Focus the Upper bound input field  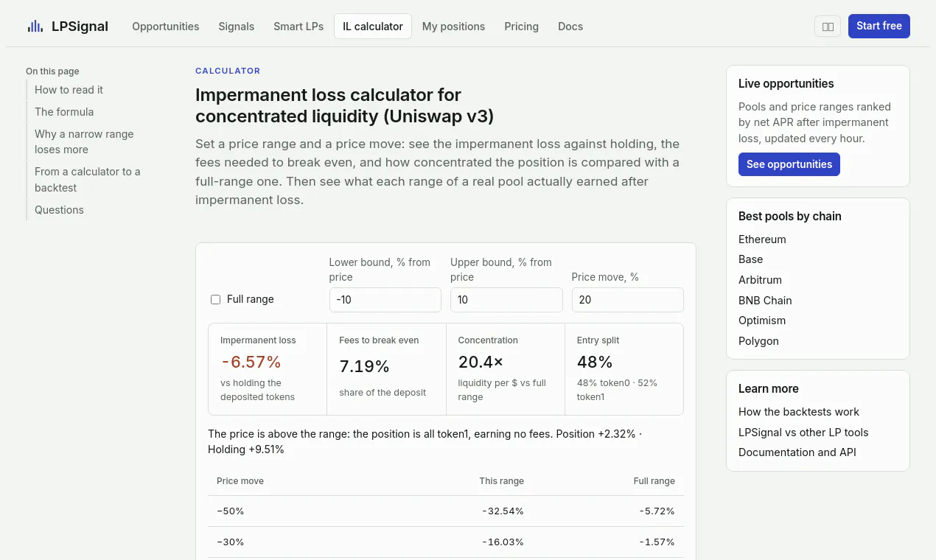tap(506, 300)
